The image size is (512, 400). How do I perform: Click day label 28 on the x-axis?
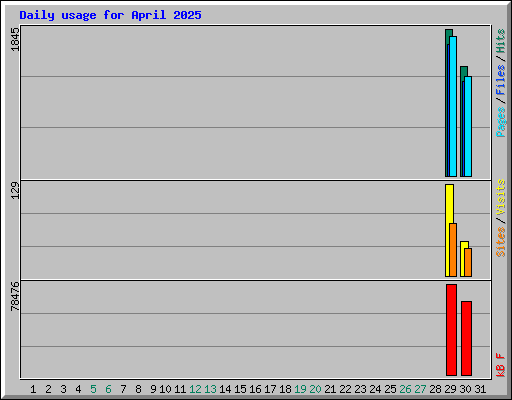(435, 389)
